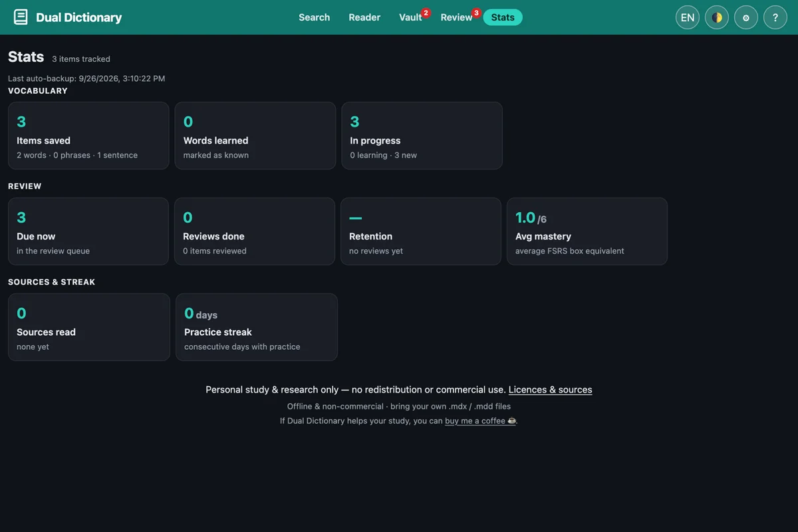
Task: Go to the Reader tab
Action: click(364, 17)
